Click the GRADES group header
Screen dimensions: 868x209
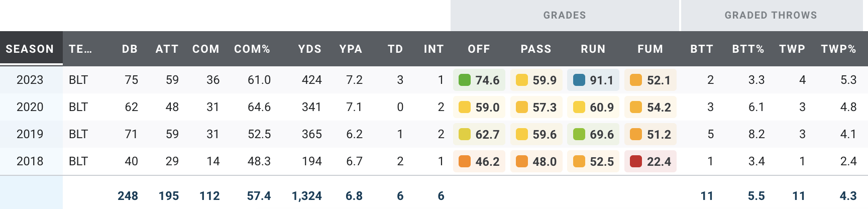[x=565, y=15]
